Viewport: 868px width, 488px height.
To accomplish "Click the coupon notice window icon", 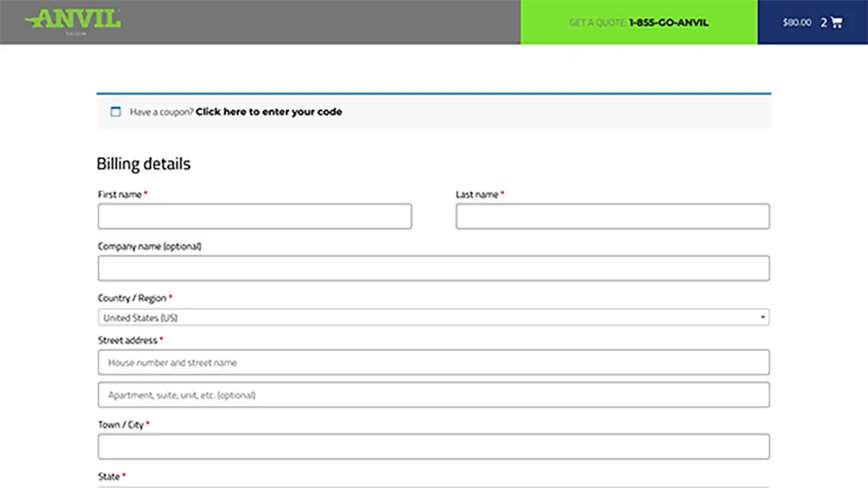I will click(116, 112).
